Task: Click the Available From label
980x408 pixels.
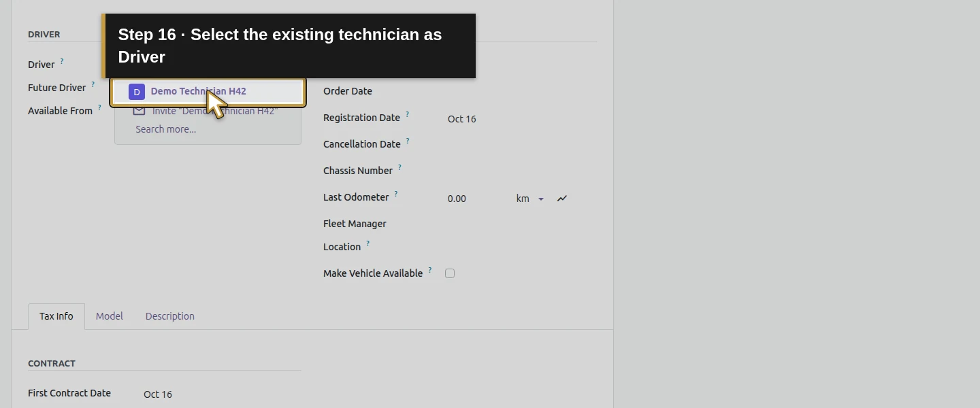Action: coord(61,111)
